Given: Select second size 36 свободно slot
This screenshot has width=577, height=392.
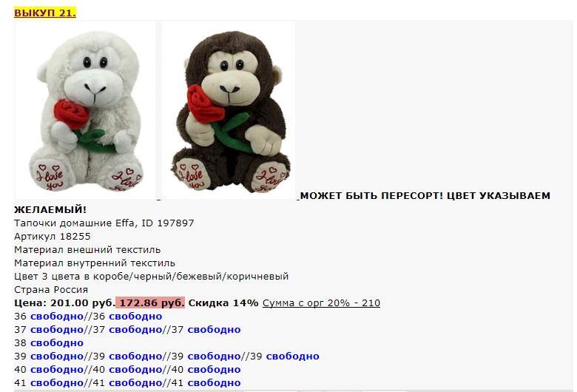Looking at the screenshot, I should [x=135, y=317].
